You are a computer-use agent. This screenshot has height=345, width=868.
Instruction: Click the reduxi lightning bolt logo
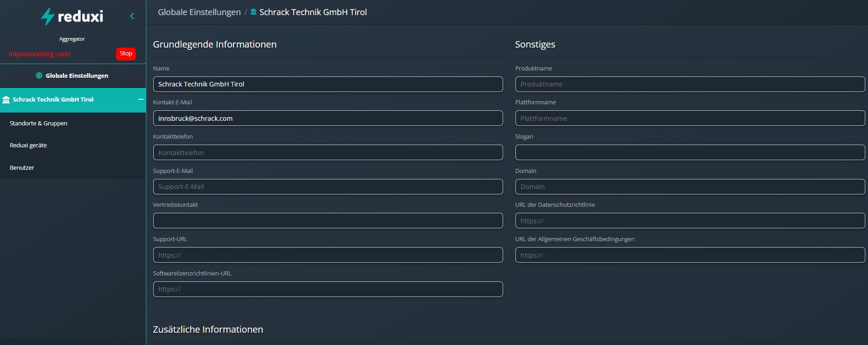[48, 16]
